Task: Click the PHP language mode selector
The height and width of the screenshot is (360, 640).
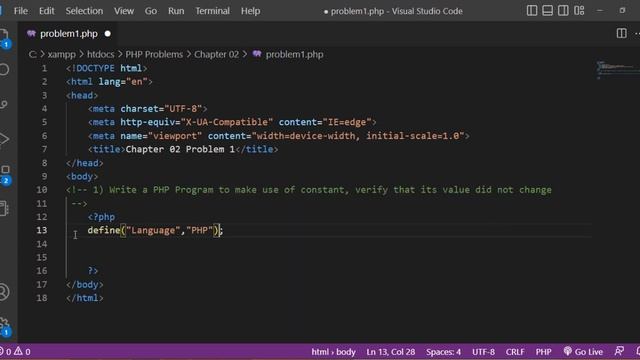Action: click(x=543, y=351)
